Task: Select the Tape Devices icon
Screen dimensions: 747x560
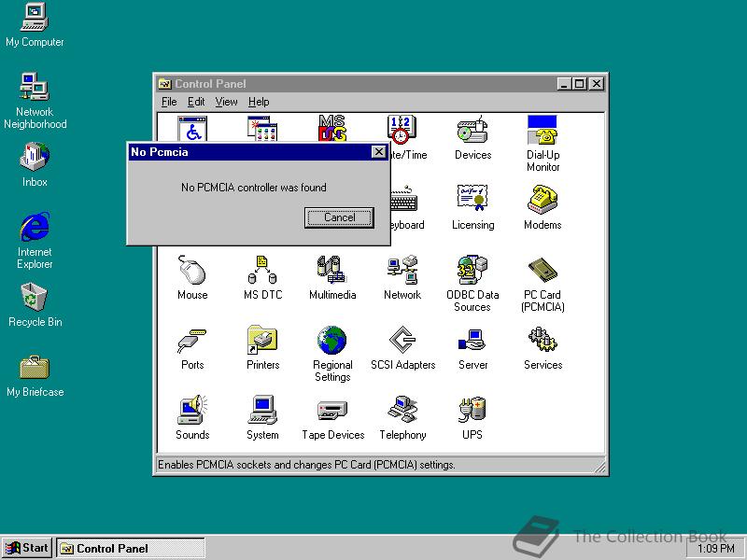Action: click(332, 411)
